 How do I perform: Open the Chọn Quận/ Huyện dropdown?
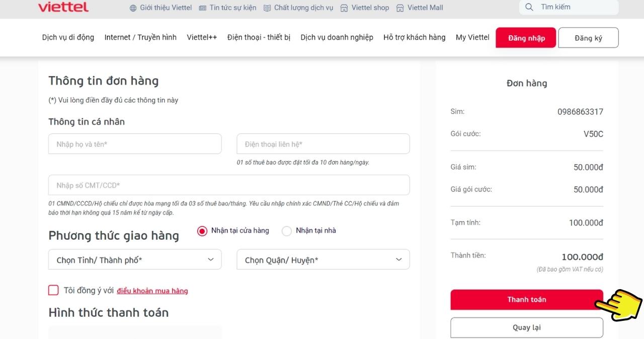pos(323,259)
